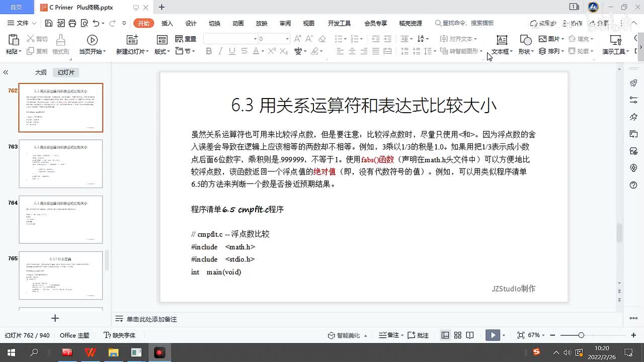Click 首页 home tab

[16, 7]
